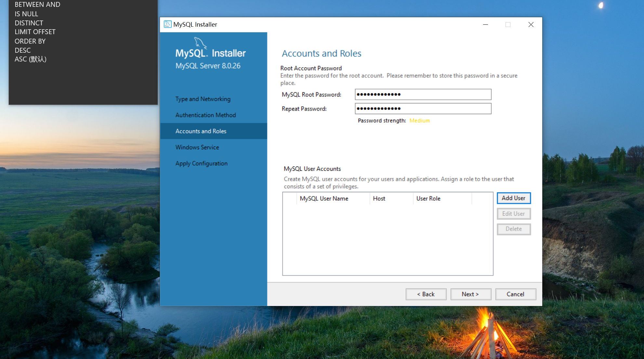Close the MySQL Installer window
This screenshot has width=644, height=359.
531,25
